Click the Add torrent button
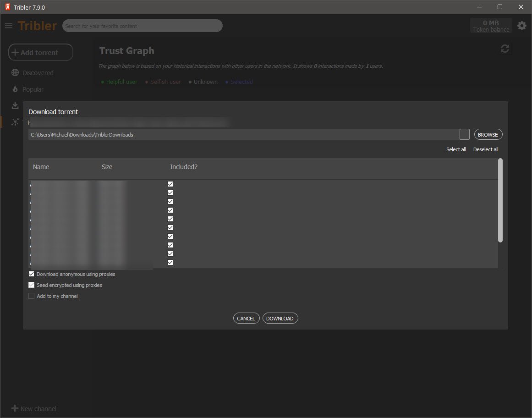Viewport: 532px width, 418px height. [41, 52]
